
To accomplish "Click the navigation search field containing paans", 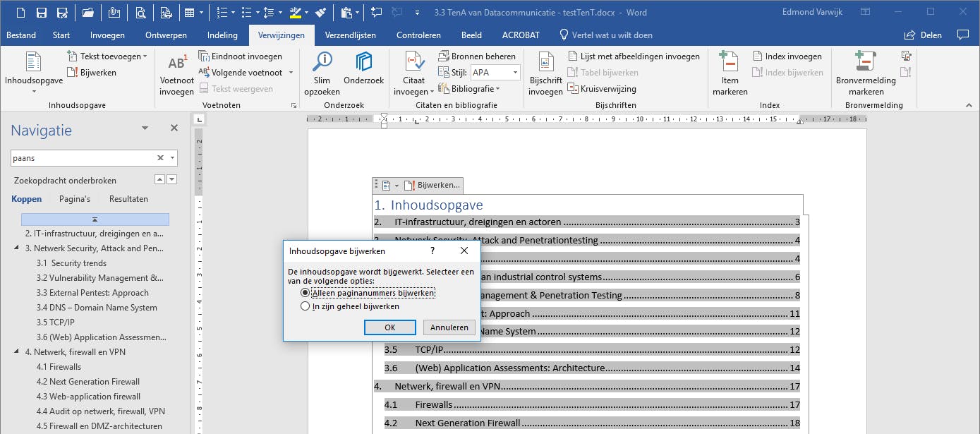I will coord(82,158).
